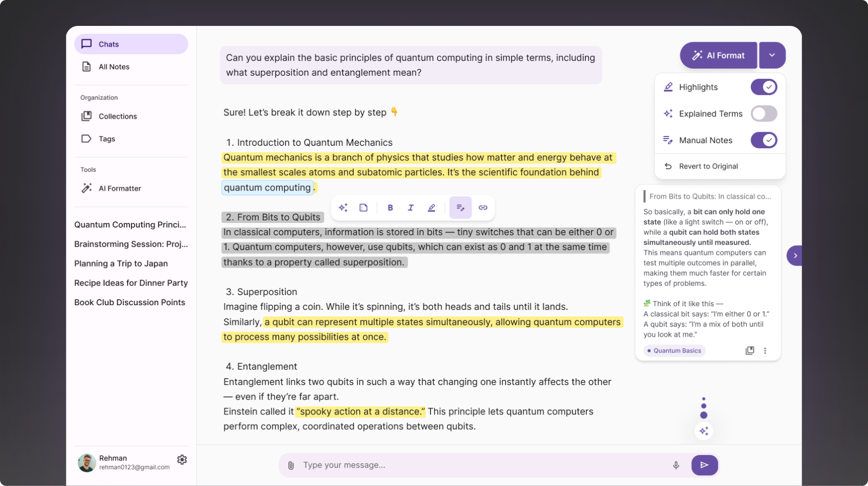Add note card to collection icon

tap(750, 350)
